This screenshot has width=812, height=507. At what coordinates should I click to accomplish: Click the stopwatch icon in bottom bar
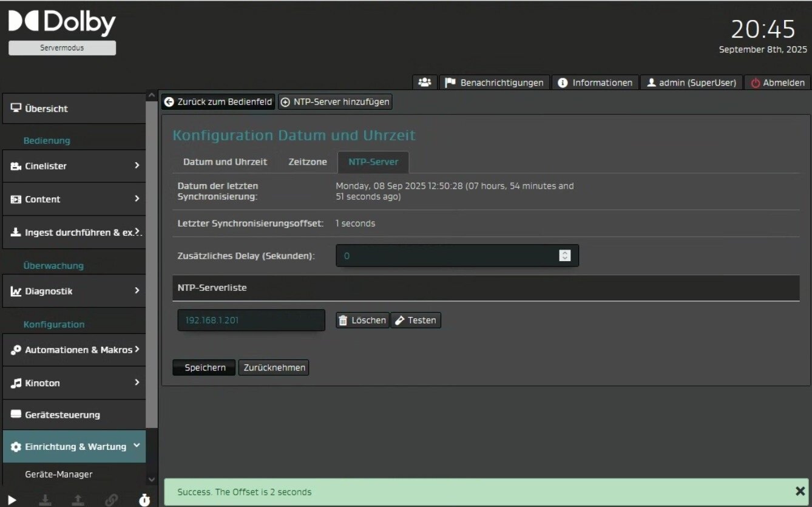tap(144, 500)
